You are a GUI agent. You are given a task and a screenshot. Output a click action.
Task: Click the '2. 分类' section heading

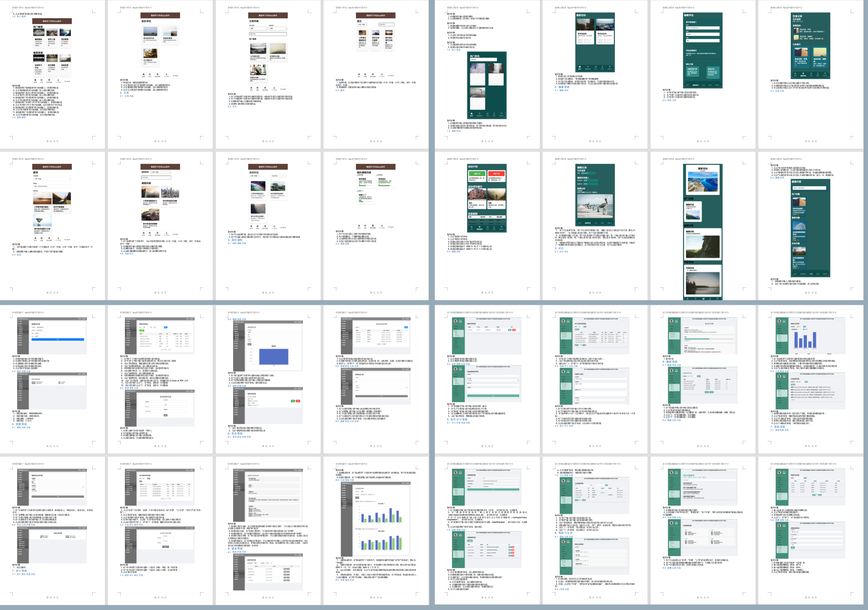tap(124, 93)
